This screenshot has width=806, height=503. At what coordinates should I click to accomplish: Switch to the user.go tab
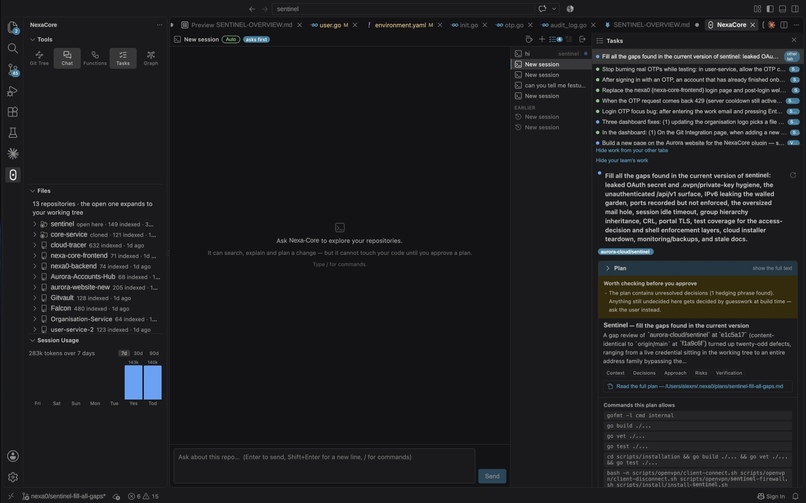[x=329, y=25]
